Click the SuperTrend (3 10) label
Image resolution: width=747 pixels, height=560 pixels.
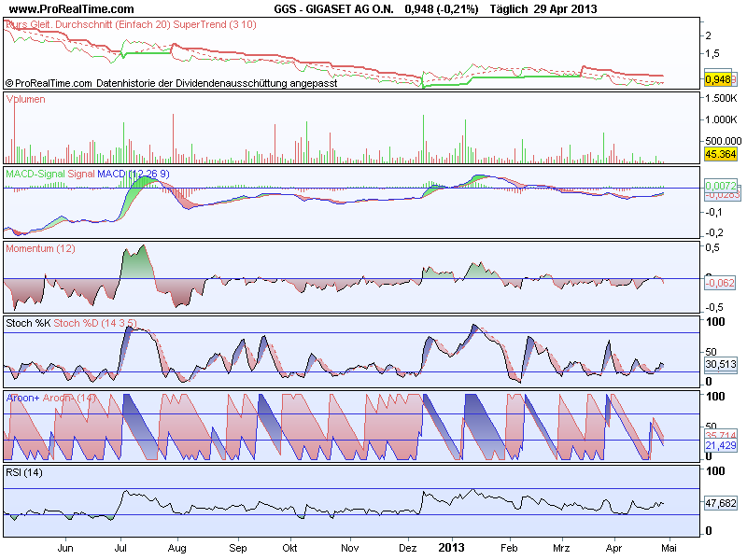coord(215,24)
